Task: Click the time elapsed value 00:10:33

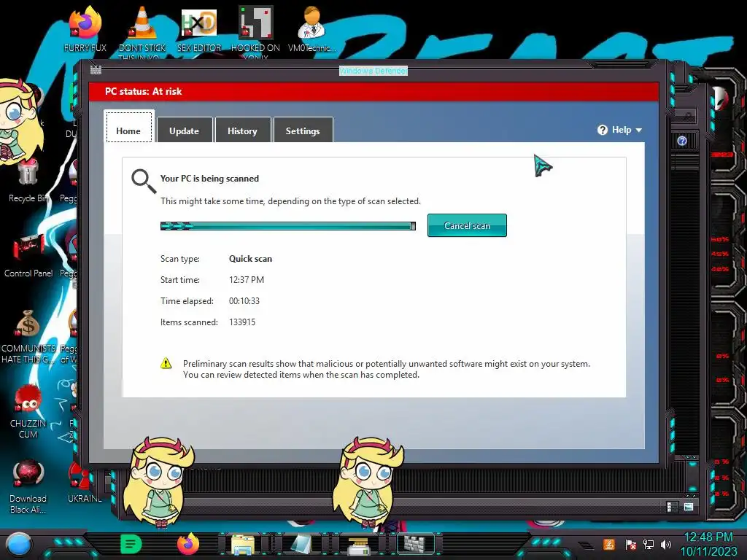Action: (244, 301)
